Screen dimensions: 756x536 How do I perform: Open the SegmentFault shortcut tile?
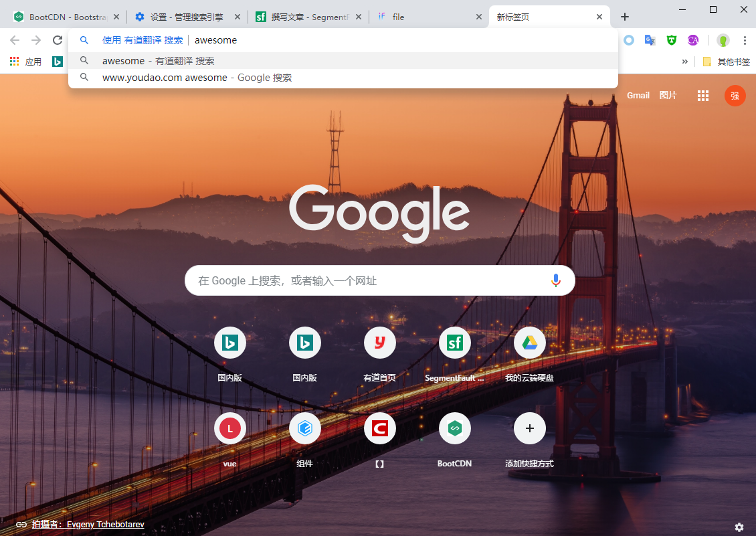[x=454, y=343]
